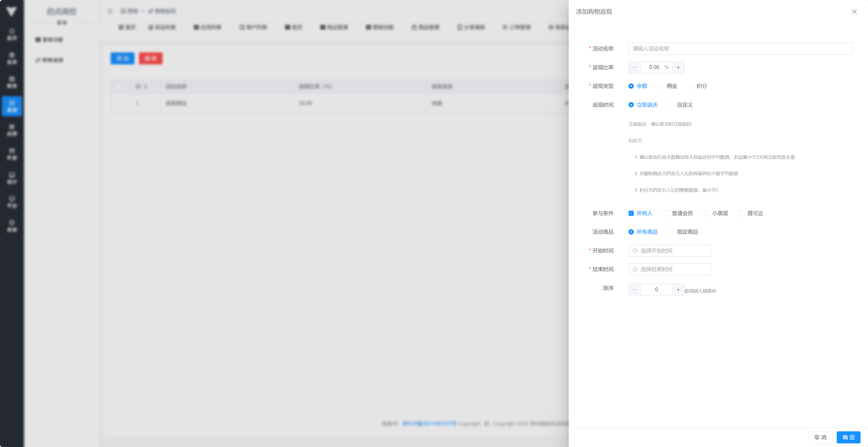The height and width of the screenshot is (447, 868).
Task: Click minus button for 返现比率
Action: tap(634, 67)
